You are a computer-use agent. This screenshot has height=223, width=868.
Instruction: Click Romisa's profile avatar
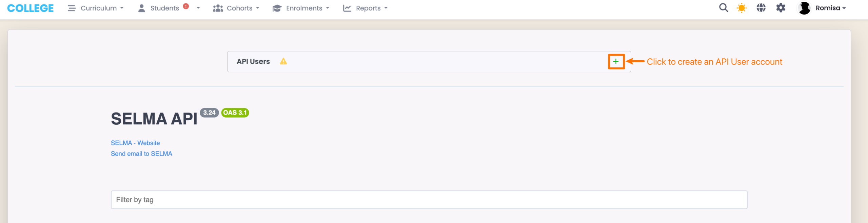[804, 8]
